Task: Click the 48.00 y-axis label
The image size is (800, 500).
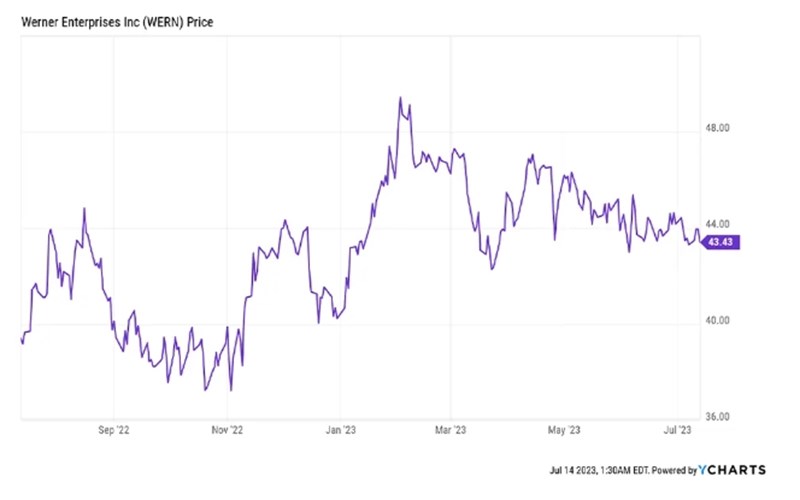Action: point(721,128)
